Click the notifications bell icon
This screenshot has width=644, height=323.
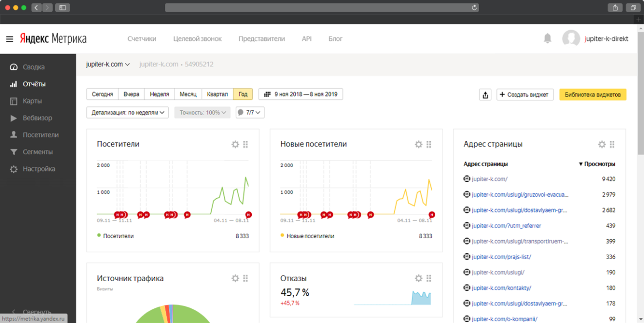(x=547, y=38)
